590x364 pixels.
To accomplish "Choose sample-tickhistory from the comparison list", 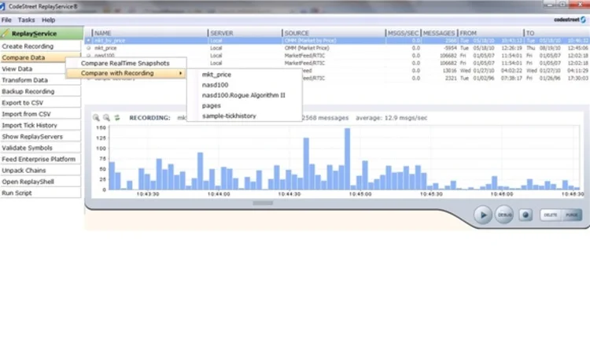I will 229,116.
